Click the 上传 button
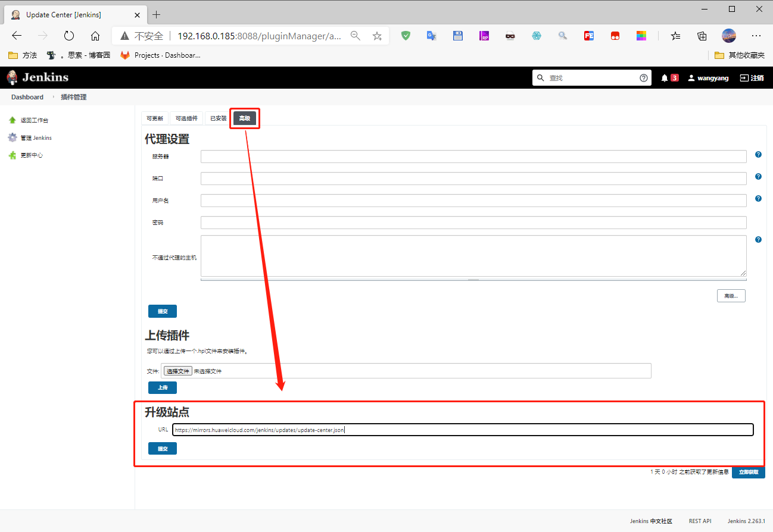Screen dimensions: 773x532 [x=163, y=388]
